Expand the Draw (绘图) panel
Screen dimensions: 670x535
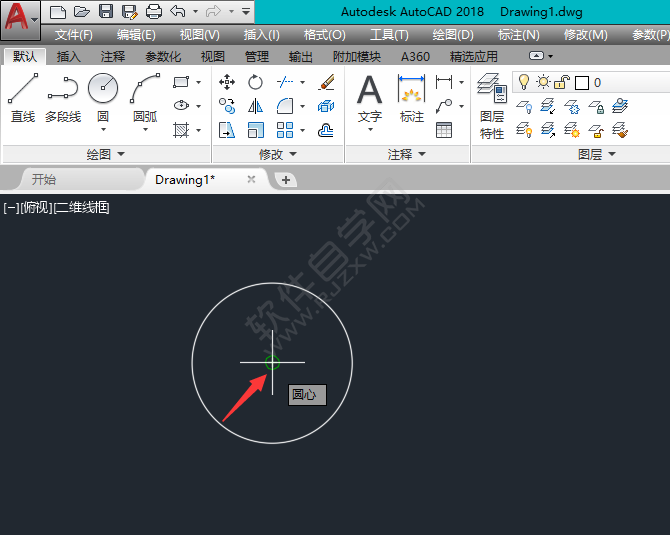pyautogui.click(x=106, y=154)
